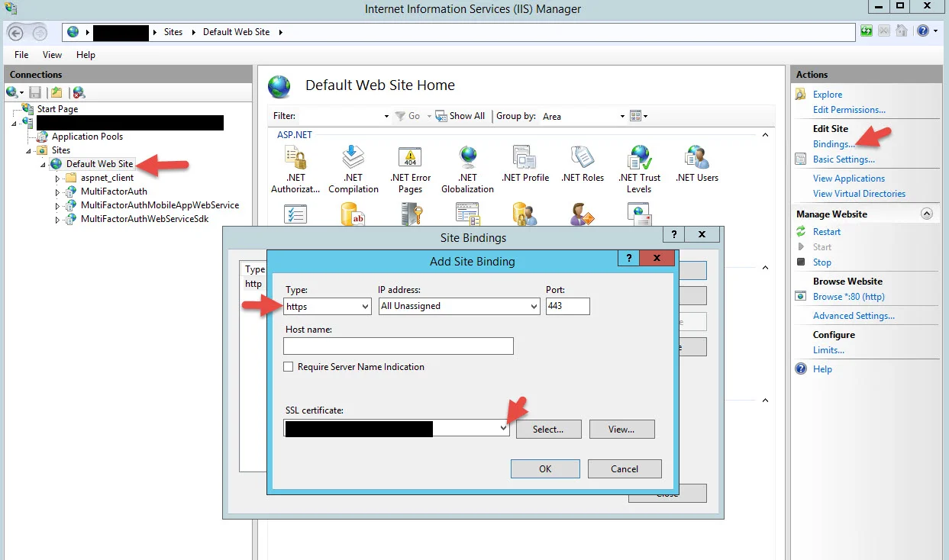Click the Sites breadcrumb in address bar

click(x=173, y=32)
